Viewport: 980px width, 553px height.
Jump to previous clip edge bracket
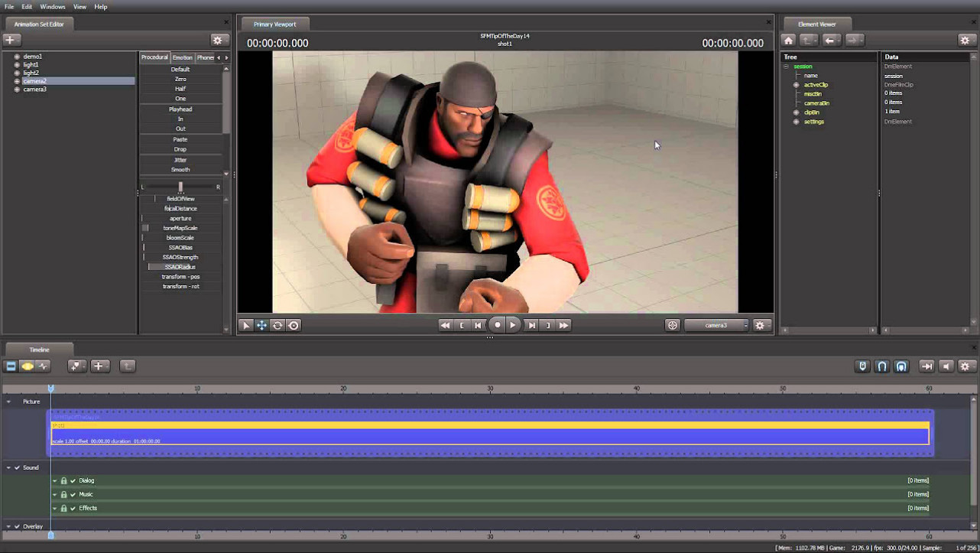tap(462, 325)
